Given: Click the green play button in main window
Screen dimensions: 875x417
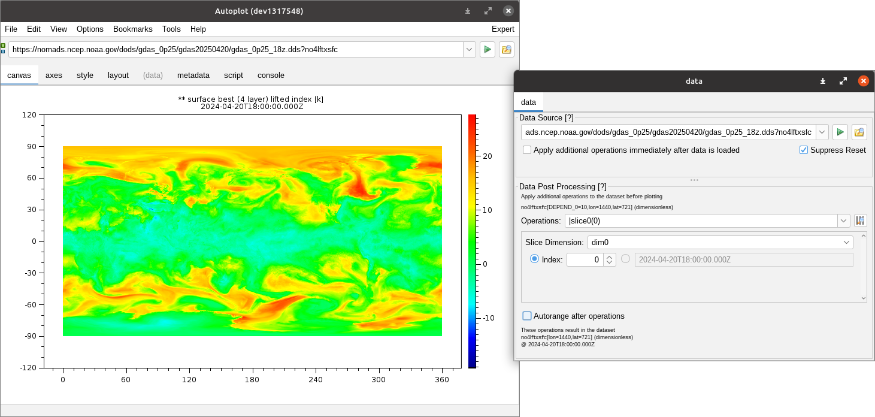Looking at the screenshot, I should tap(488, 49).
